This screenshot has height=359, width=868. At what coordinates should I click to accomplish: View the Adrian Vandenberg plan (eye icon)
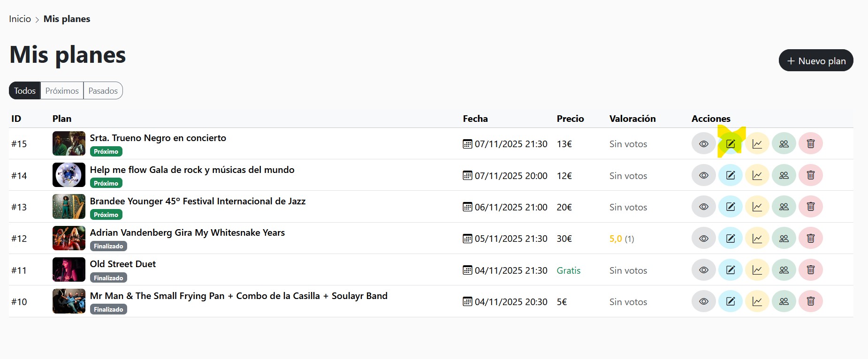coord(703,238)
